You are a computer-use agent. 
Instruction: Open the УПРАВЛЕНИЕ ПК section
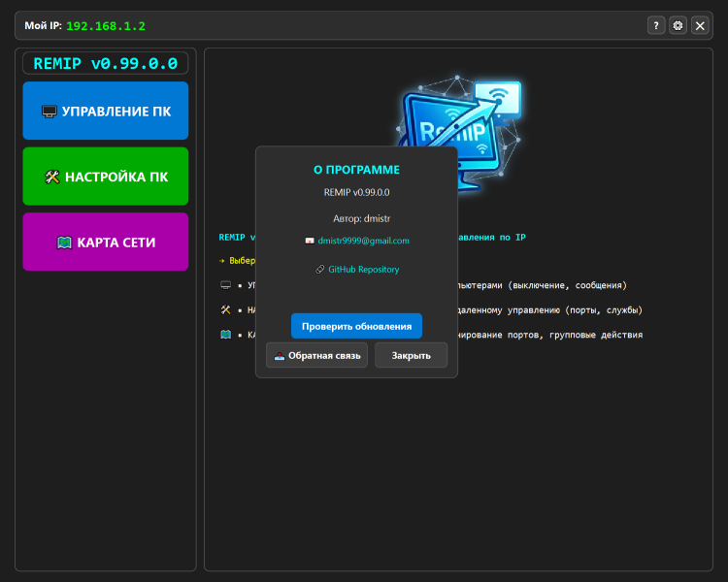pos(106,111)
